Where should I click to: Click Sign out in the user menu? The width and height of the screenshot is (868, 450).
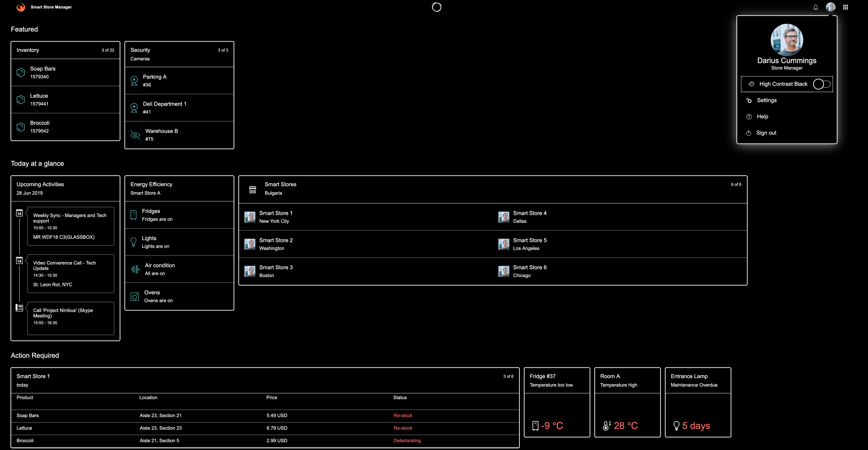pos(766,133)
